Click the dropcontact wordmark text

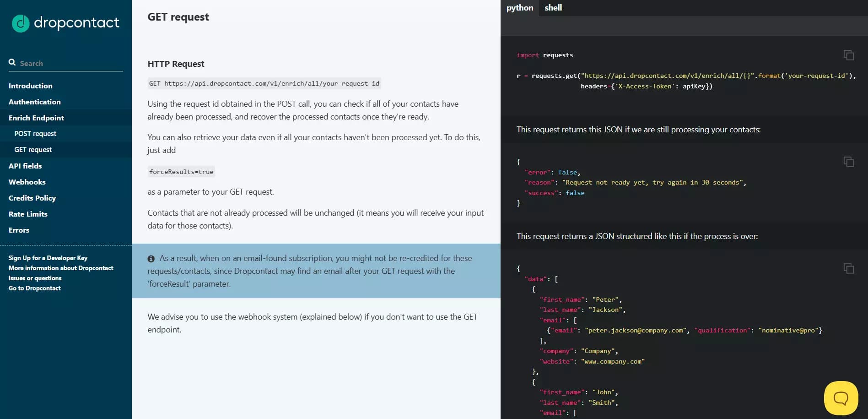coord(76,22)
